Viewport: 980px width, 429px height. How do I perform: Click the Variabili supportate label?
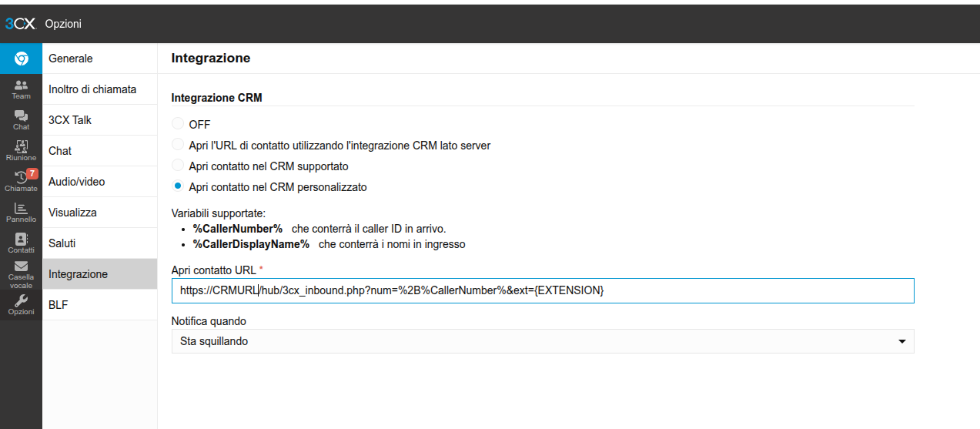[x=218, y=213]
